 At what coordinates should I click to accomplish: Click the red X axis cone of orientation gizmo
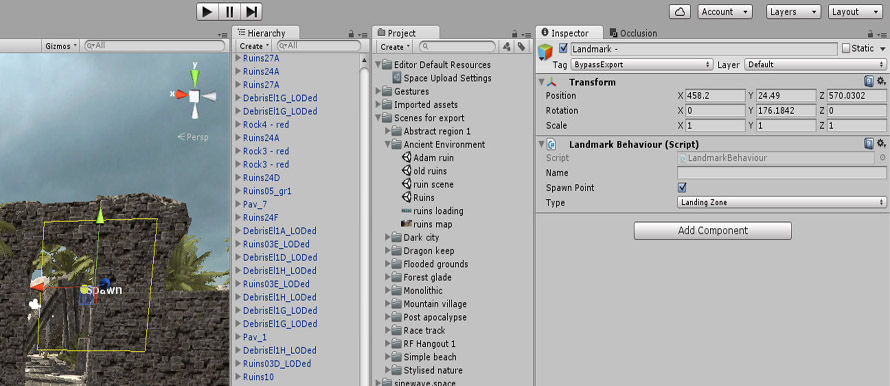click(x=181, y=95)
